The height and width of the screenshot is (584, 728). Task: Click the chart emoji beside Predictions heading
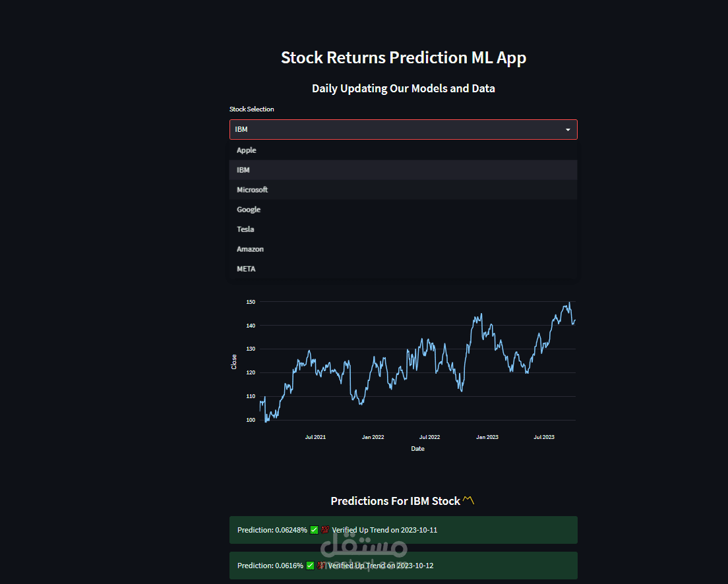point(468,500)
